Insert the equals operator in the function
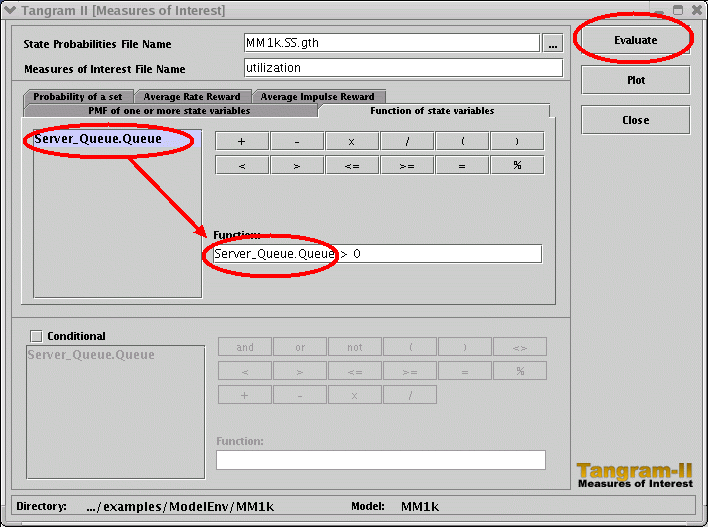This screenshot has height=527, width=708. pyautogui.click(x=462, y=166)
